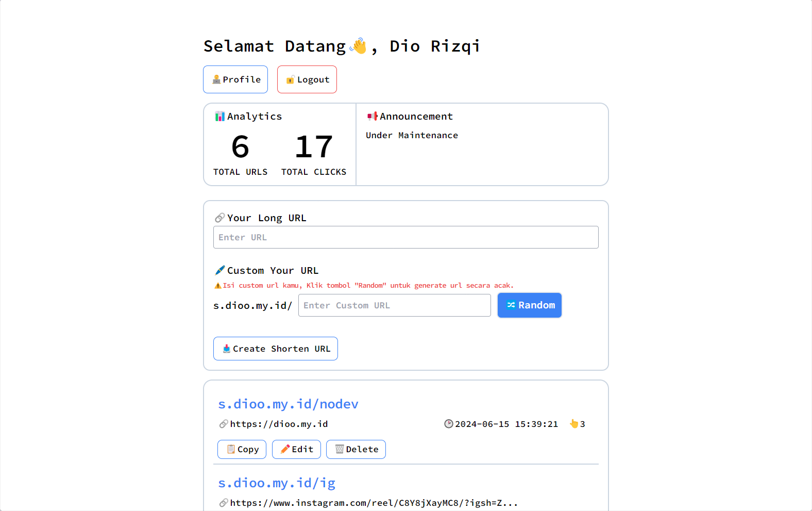This screenshot has width=812, height=511.
Task: Click the https://dioo.my.id destination text
Action: coord(279,424)
